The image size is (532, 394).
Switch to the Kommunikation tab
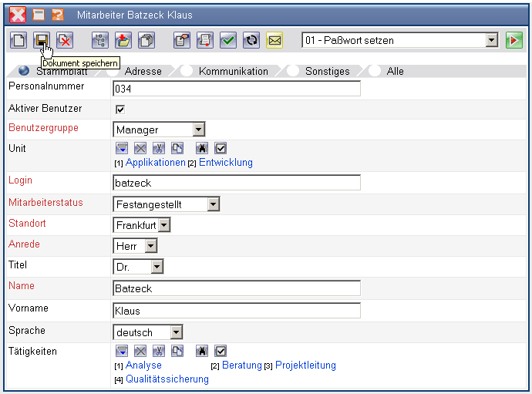[x=233, y=71]
